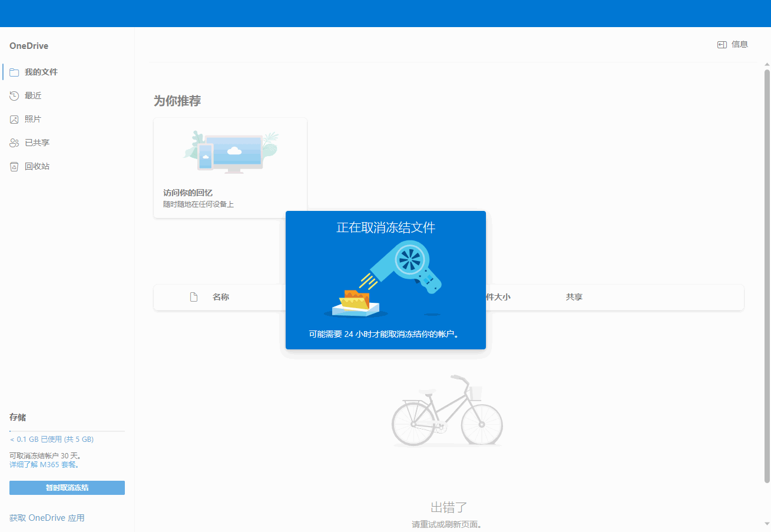Click the '已使用 (共 5 GB)' storage link
This screenshot has width=771, height=532.
pos(52,440)
